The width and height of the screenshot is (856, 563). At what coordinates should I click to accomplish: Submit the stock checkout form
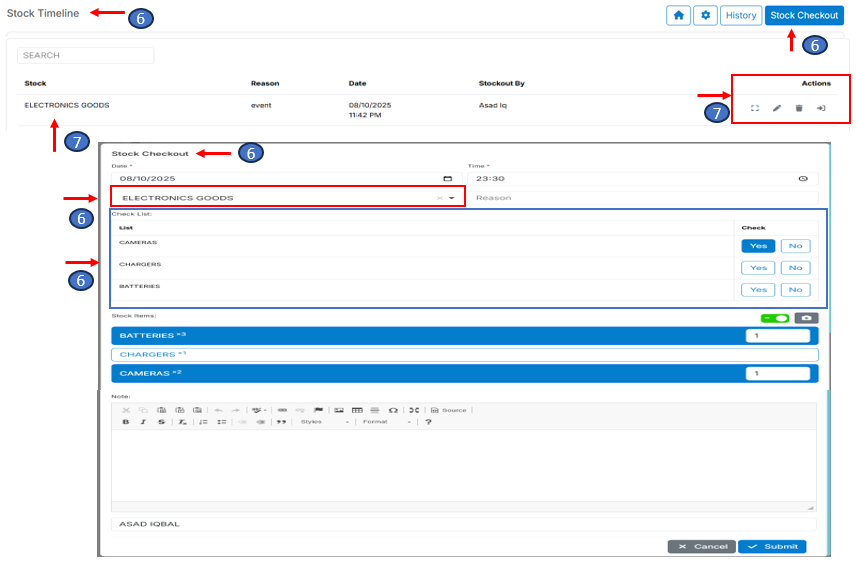point(772,547)
